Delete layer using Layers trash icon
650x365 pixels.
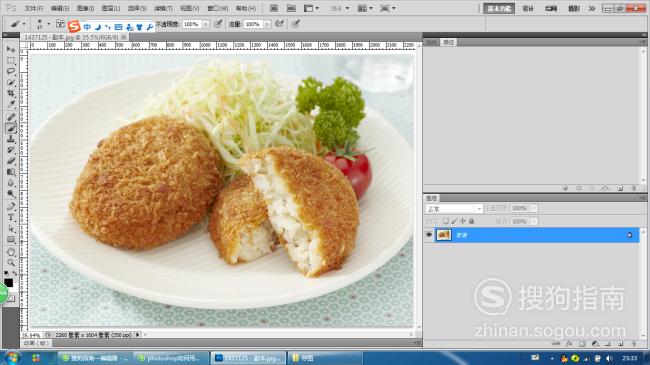(633, 344)
